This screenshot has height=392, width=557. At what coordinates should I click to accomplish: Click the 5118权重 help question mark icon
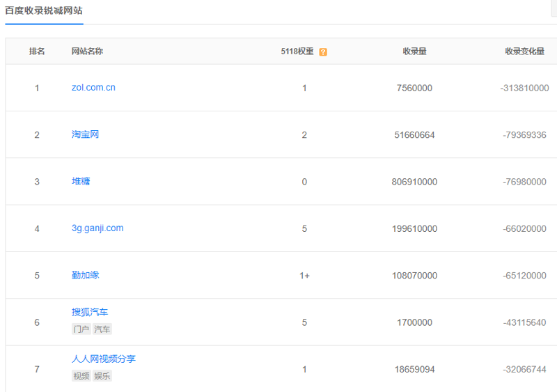323,52
